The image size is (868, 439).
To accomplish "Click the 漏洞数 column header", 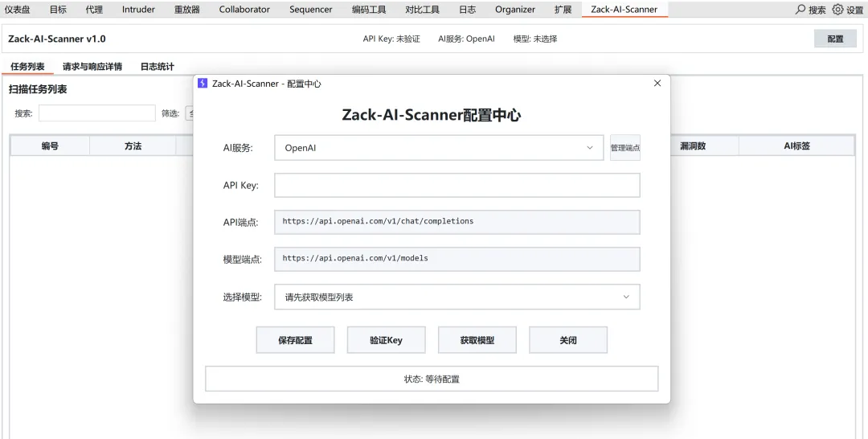I will [693, 146].
